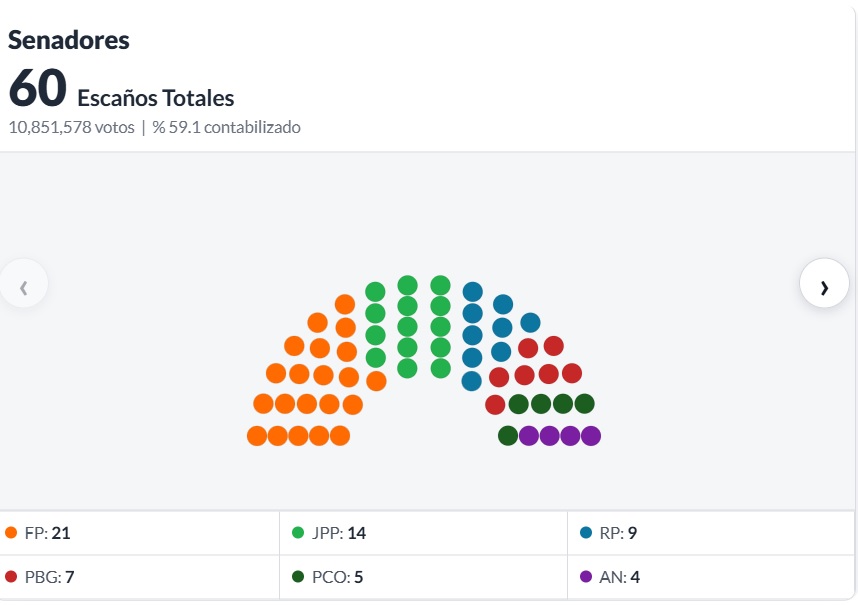Click the next arrow on the carousel

click(x=824, y=283)
